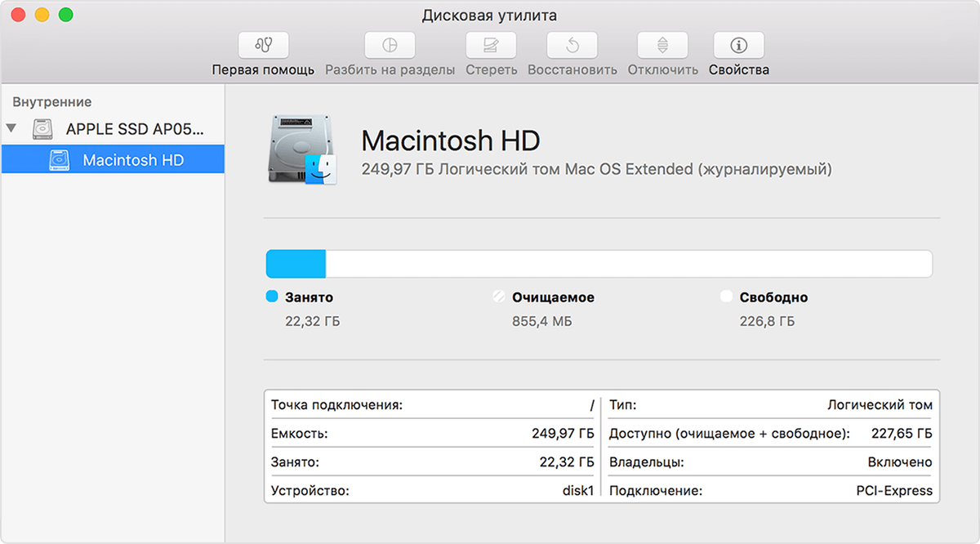Click the blue Занято legend swatch
The height and width of the screenshot is (544, 980).
tap(273, 297)
